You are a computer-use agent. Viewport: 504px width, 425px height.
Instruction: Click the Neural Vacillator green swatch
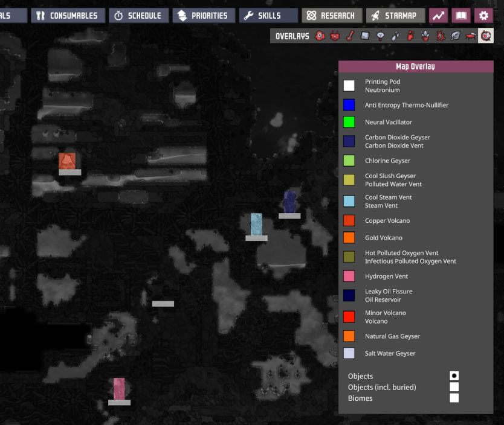(349, 122)
